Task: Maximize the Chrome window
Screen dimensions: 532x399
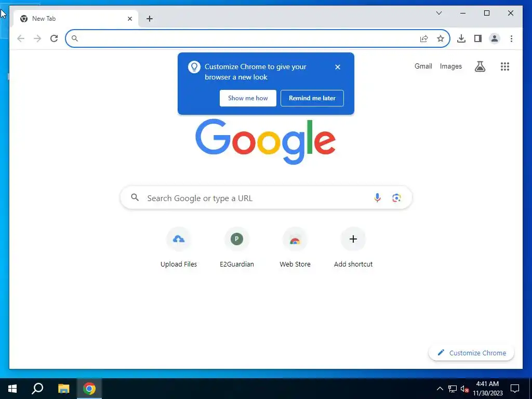Action: pyautogui.click(x=486, y=13)
